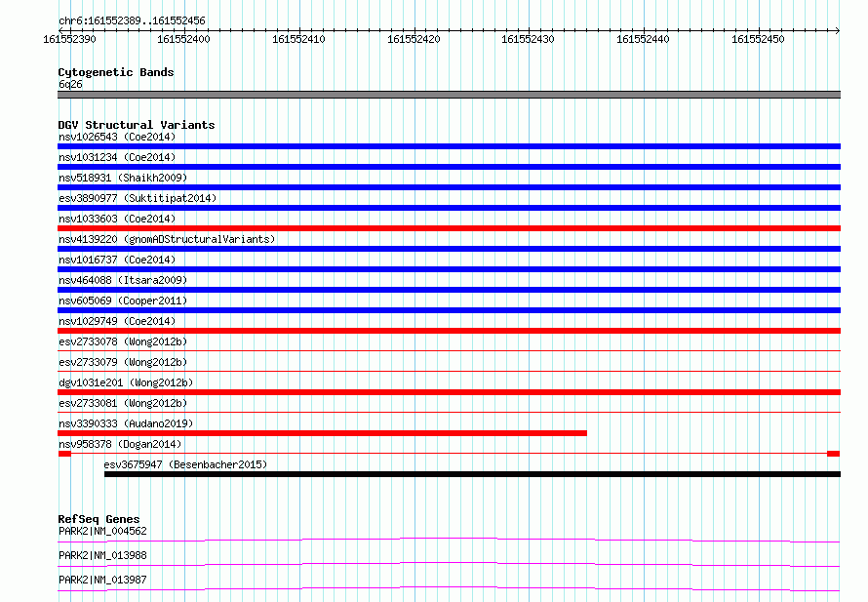Click the nsv1029749 red variant bar
868x602 pixels.
click(x=449, y=331)
